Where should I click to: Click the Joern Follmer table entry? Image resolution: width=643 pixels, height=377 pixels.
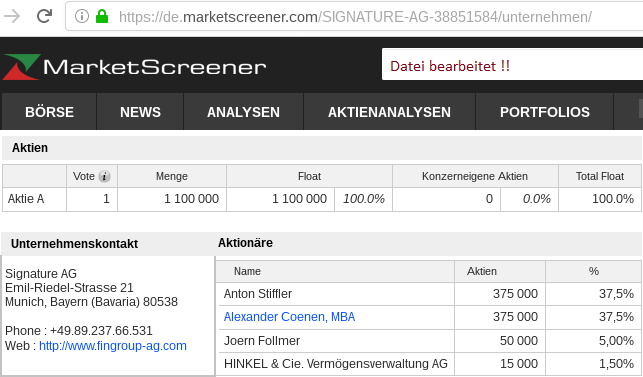(262, 340)
